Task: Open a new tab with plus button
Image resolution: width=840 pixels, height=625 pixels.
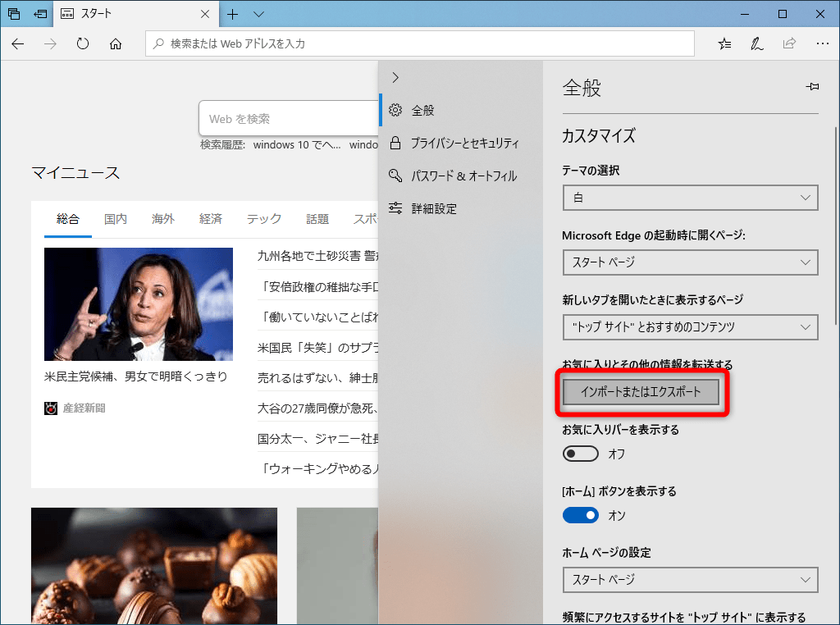Action: (x=232, y=14)
